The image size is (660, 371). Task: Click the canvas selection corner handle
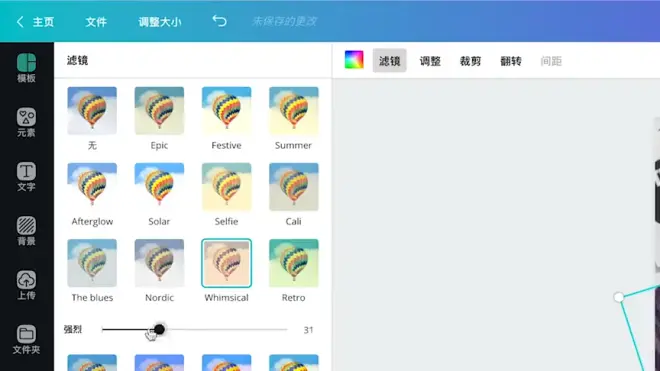(x=618, y=297)
